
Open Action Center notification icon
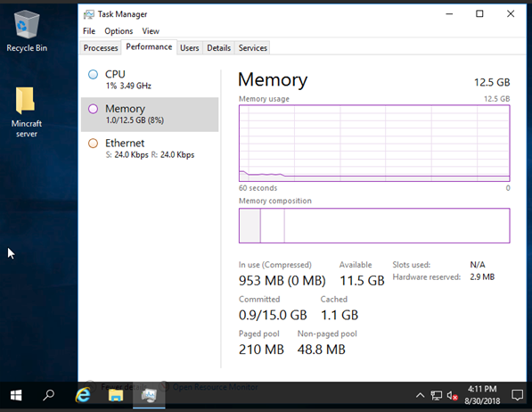[x=518, y=395]
